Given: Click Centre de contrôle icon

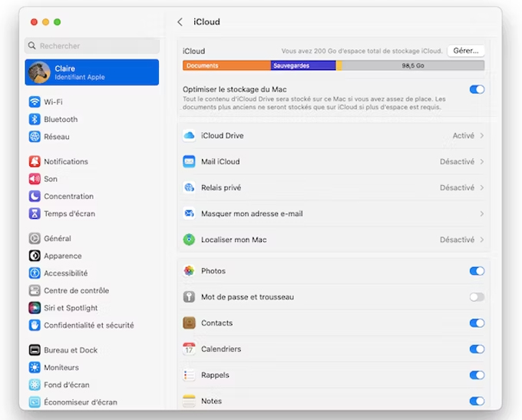Looking at the screenshot, I should pyautogui.click(x=35, y=290).
